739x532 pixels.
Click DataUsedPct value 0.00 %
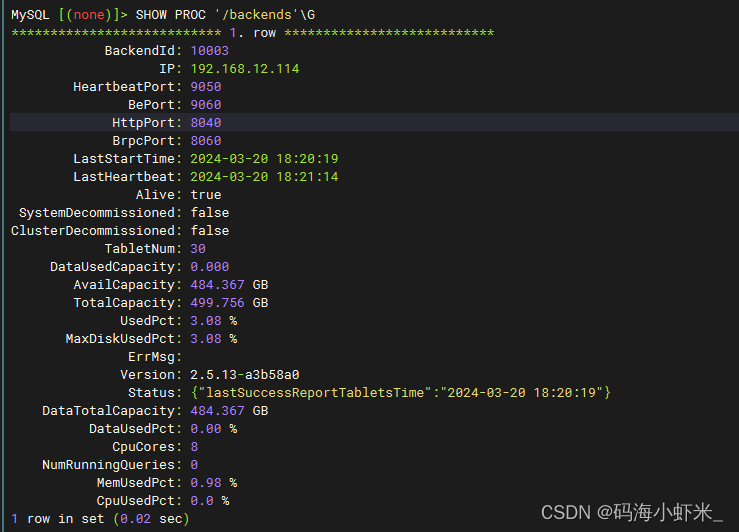pos(213,429)
